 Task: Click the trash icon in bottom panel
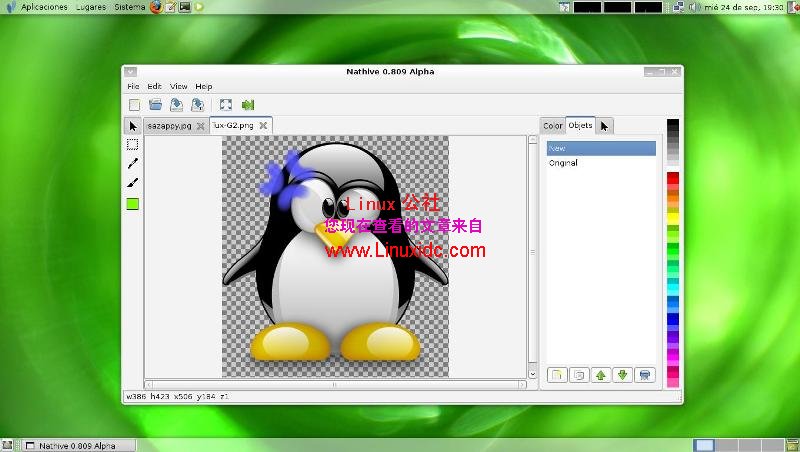793,445
